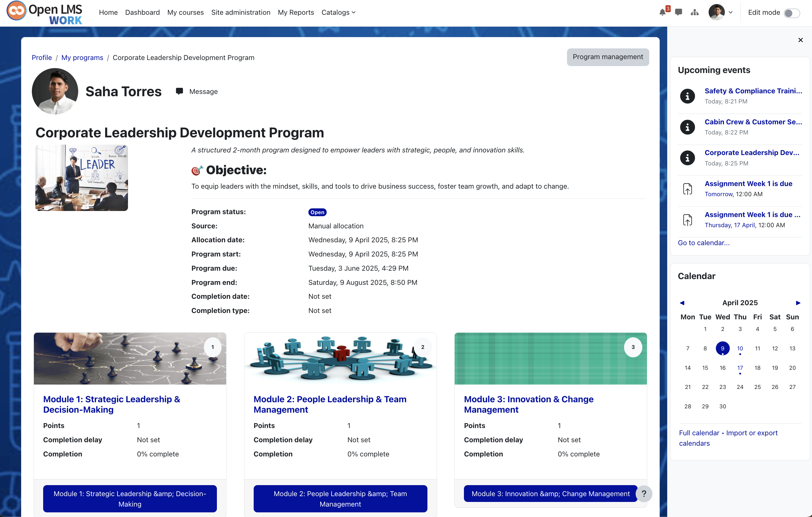Open Module 3: Innovation & Change title link
This screenshot has height=517, width=812.
coord(528,404)
